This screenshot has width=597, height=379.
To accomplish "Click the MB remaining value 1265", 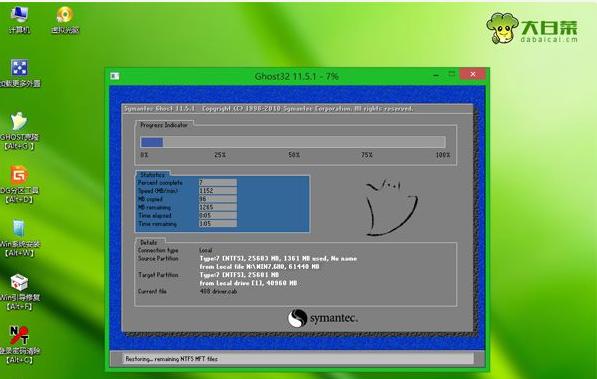I will pos(218,207).
